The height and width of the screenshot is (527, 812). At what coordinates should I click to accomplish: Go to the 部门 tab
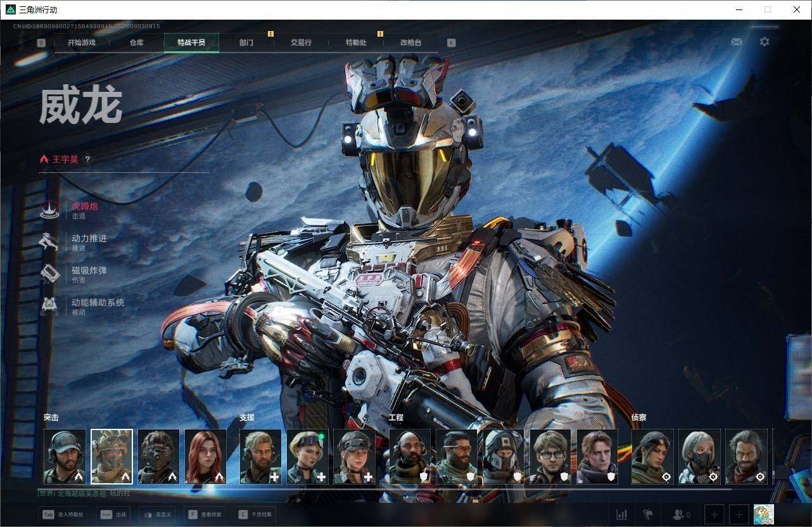click(246, 42)
